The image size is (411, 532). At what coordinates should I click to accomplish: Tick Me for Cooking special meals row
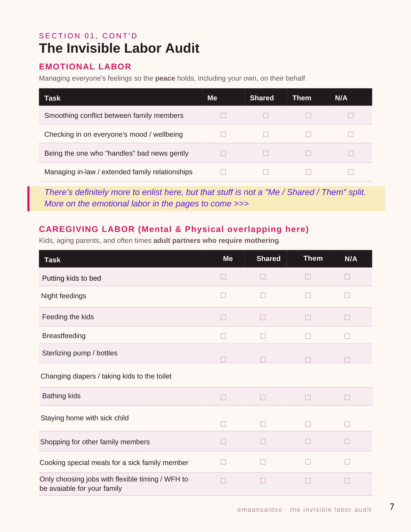(x=223, y=462)
